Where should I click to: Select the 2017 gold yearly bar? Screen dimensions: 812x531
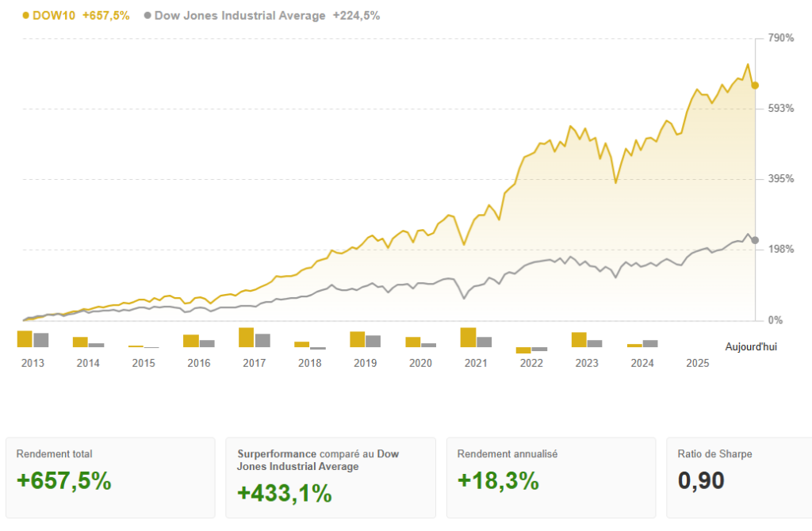(246, 338)
